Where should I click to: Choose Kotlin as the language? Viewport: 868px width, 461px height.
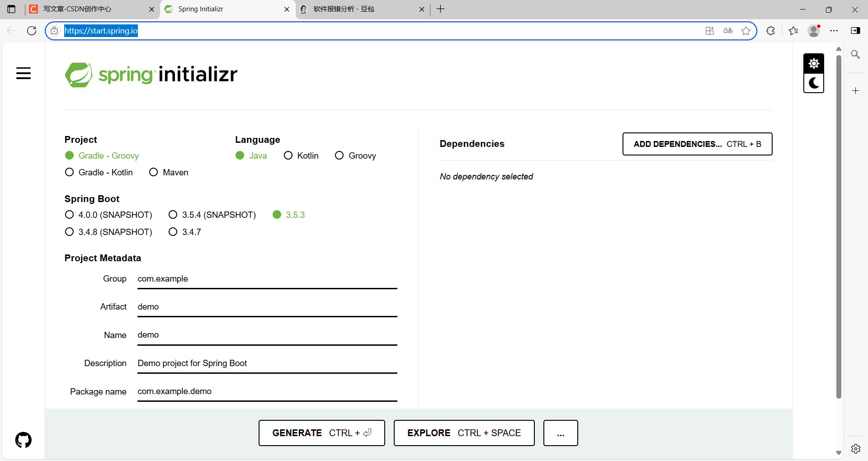click(301, 155)
